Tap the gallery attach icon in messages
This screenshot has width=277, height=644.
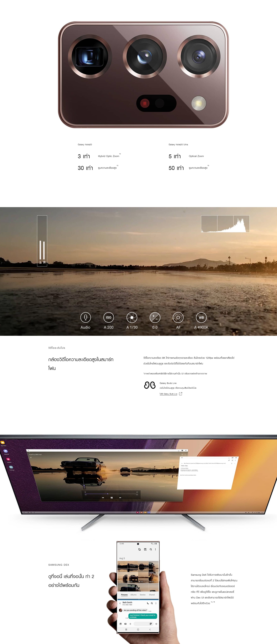pyautogui.click(x=121, y=624)
